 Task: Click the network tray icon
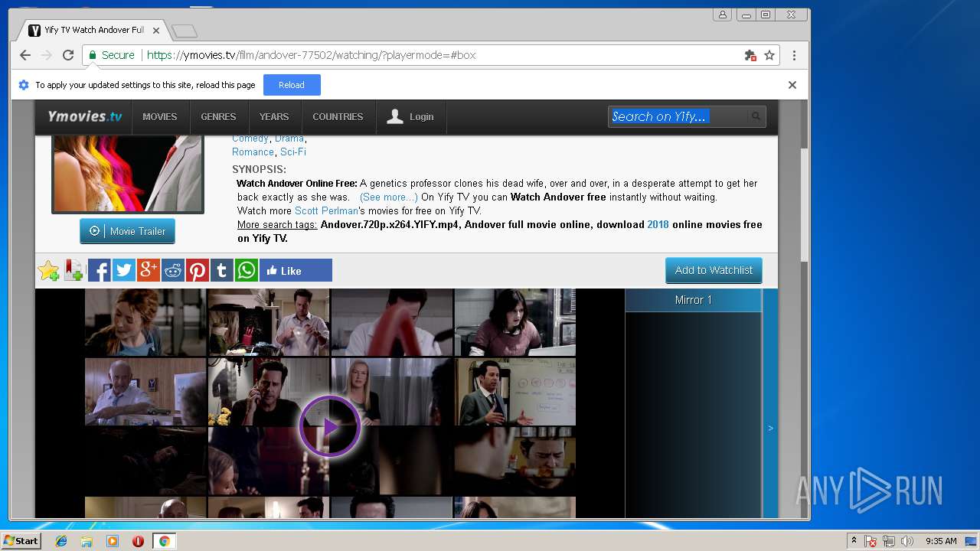[x=889, y=541]
